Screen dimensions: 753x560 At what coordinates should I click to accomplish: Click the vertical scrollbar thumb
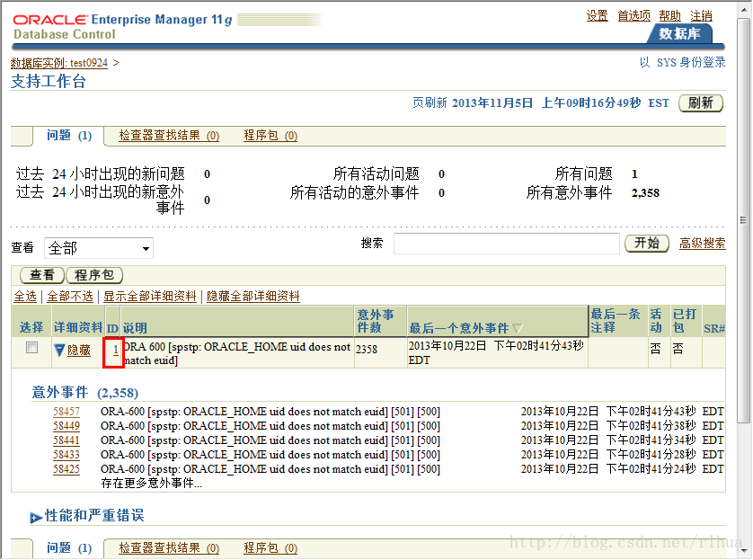[744, 221]
